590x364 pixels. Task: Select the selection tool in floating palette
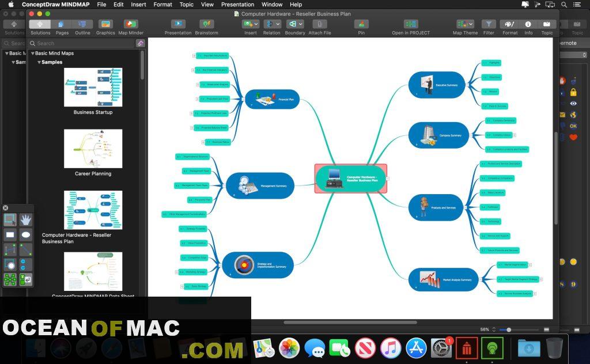[x=10, y=219]
